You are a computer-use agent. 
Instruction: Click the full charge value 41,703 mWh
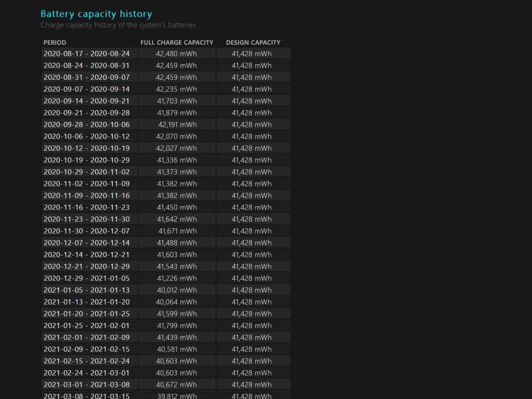point(177,101)
